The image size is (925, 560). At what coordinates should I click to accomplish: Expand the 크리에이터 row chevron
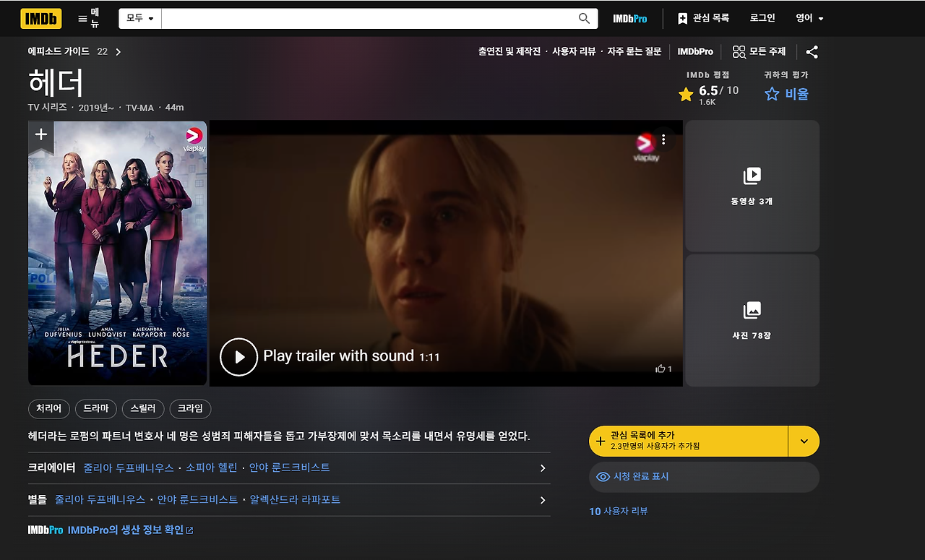(x=543, y=468)
